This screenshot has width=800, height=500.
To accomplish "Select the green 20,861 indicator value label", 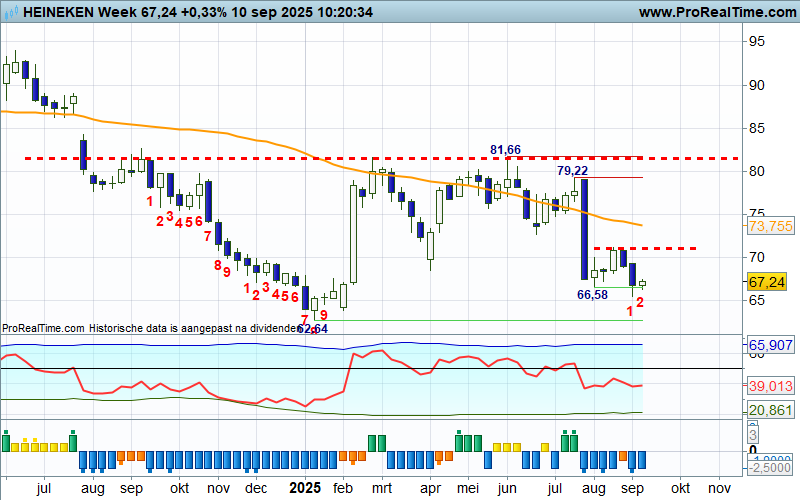I will (x=770, y=411).
